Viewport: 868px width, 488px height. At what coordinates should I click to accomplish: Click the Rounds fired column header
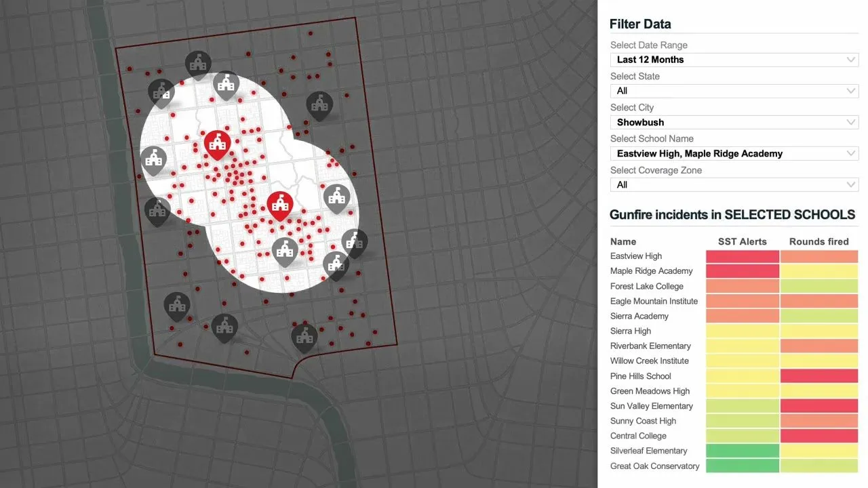tap(820, 241)
